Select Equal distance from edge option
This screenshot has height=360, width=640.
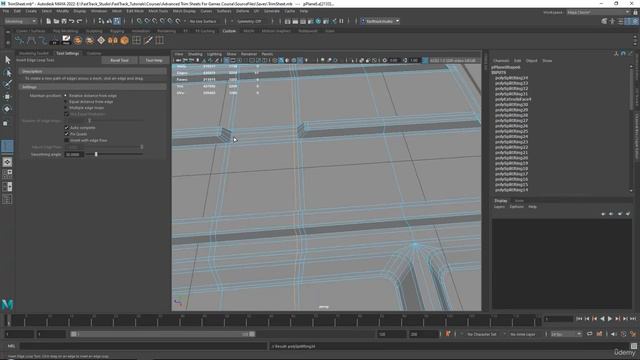tap(65, 102)
